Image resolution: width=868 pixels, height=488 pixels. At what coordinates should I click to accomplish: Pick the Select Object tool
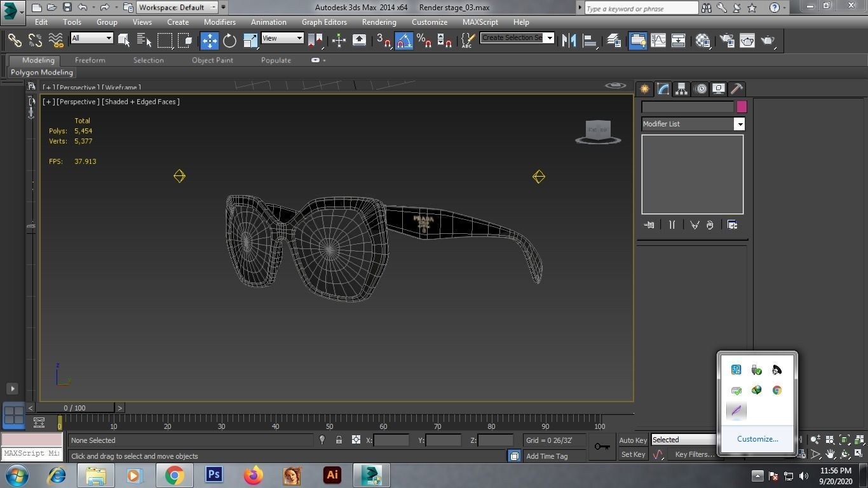[x=124, y=40]
